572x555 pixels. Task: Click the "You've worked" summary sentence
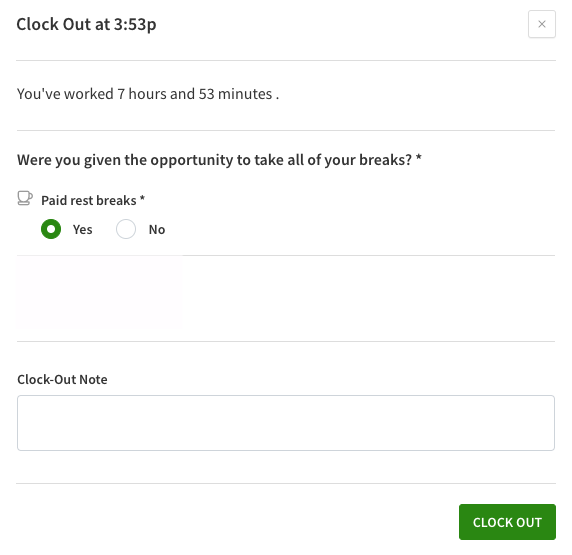click(148, 94)
